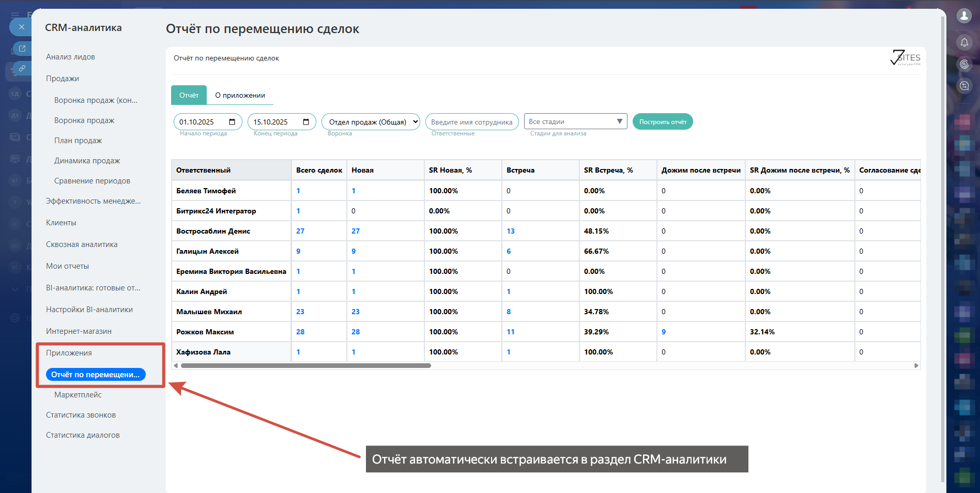Open the notifications bell
The width and height of the screenshot is (980, 493).
pyautogui.click(x=964, y=42)
